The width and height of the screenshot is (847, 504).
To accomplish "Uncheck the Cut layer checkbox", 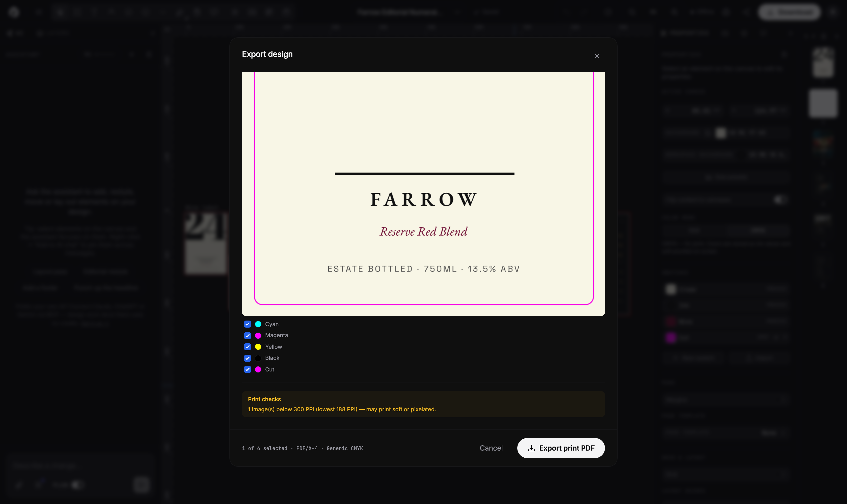I will point(247,369).
